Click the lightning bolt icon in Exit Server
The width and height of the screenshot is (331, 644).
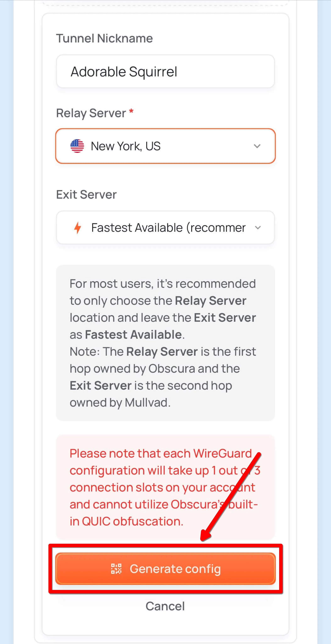tap(78, 228)
